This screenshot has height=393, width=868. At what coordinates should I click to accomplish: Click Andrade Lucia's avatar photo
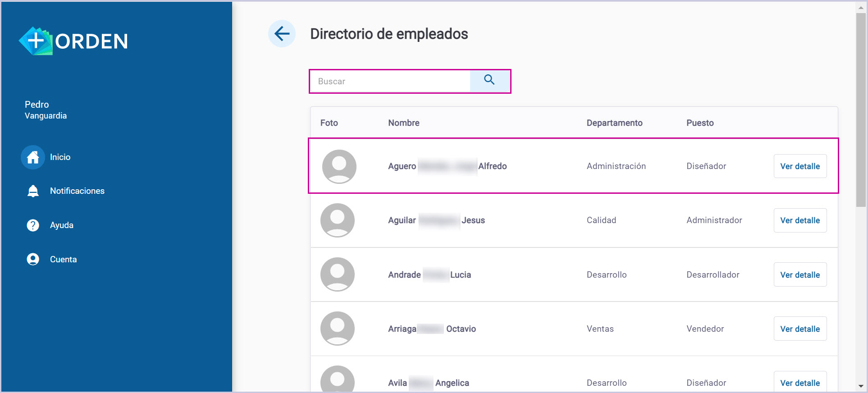pos(337,274)
